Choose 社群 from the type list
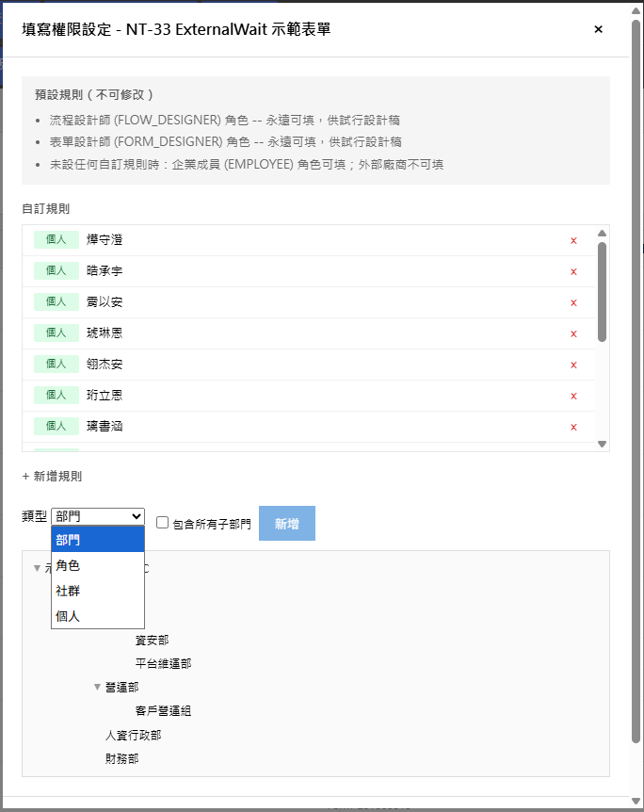Image resolution: width=644 pixels, height=812 pixels. (x=98, y=591)
